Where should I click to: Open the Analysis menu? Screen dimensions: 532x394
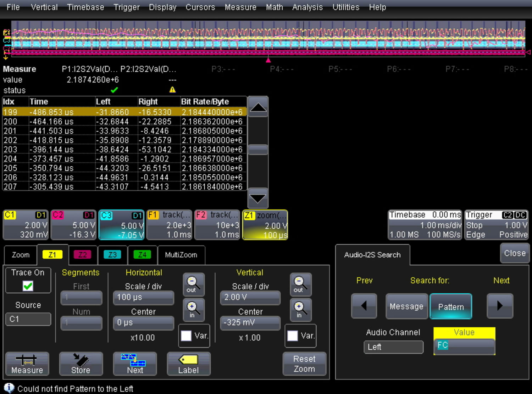[x=307, y=7]
